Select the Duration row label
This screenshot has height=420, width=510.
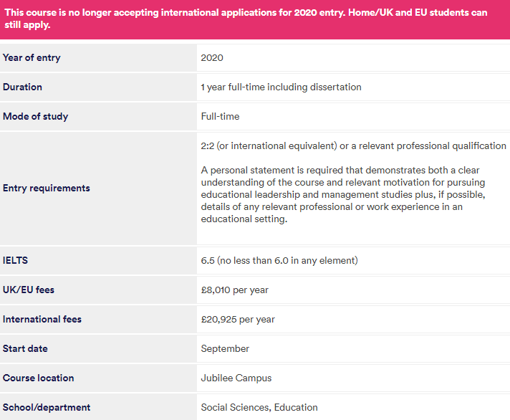click(22, 87)
